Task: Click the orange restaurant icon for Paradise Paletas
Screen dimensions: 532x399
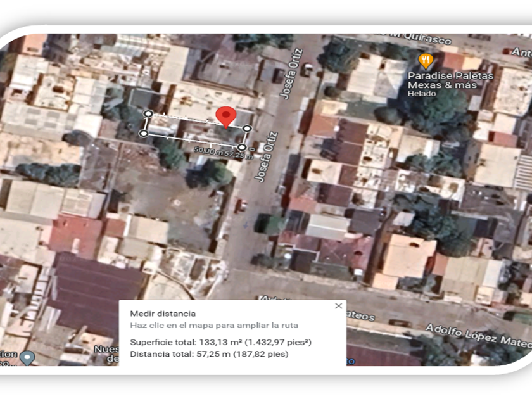Action: point(426,61)
